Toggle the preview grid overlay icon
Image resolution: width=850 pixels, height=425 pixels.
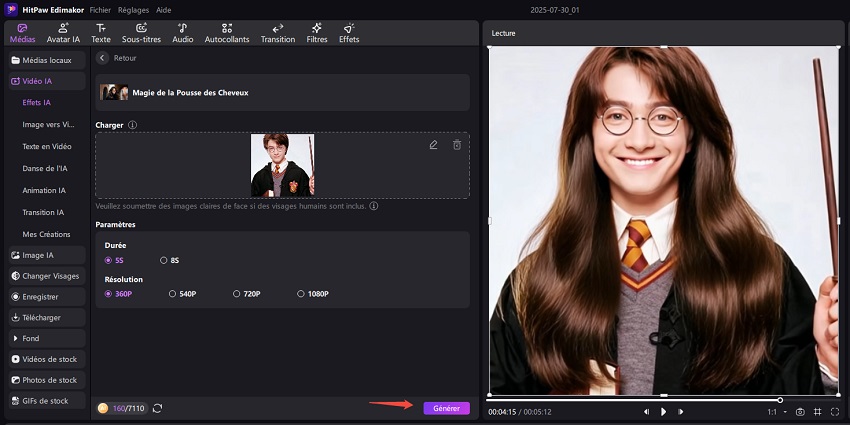817,411
